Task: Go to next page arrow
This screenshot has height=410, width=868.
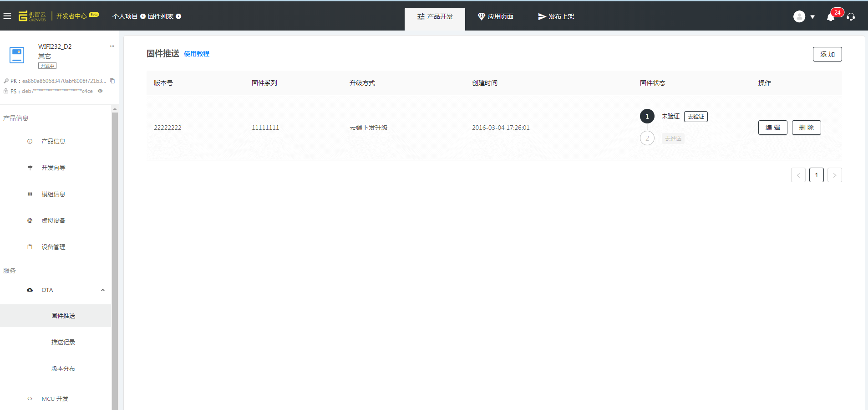Action: [x=835, y=175]
